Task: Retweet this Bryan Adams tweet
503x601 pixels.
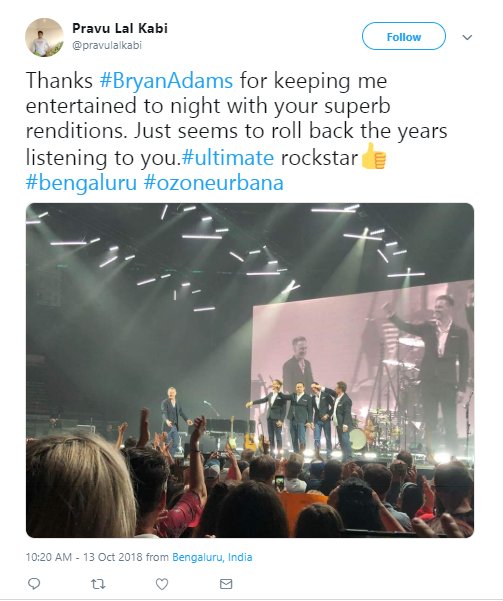Action: [x=98, y=584]
